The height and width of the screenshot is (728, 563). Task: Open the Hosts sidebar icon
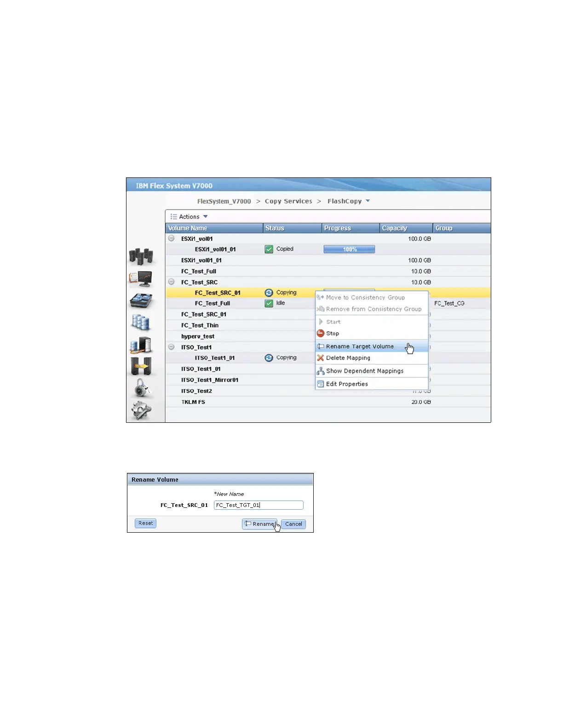point(141,345)
